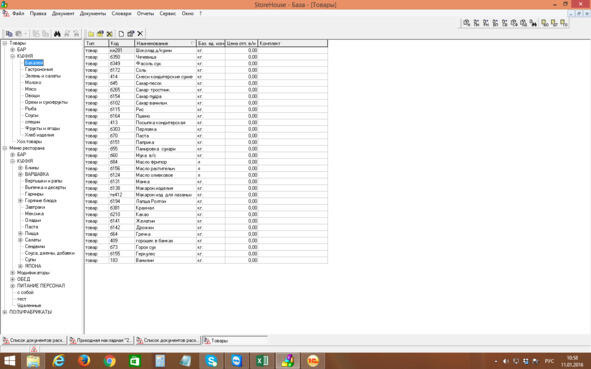Open Skype from the taskbar
Screen dimensions: 591x369
pos(211,361)
